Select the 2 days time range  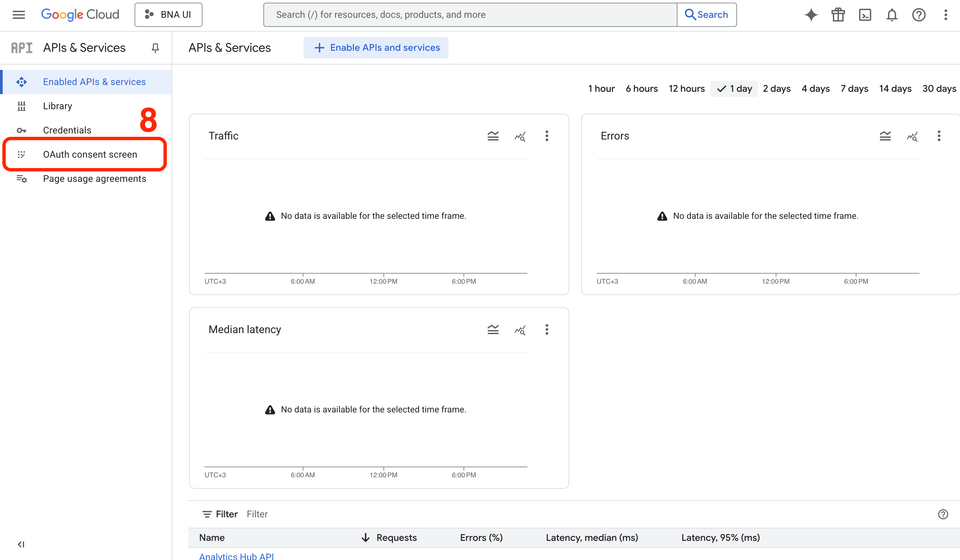[776, 89]
